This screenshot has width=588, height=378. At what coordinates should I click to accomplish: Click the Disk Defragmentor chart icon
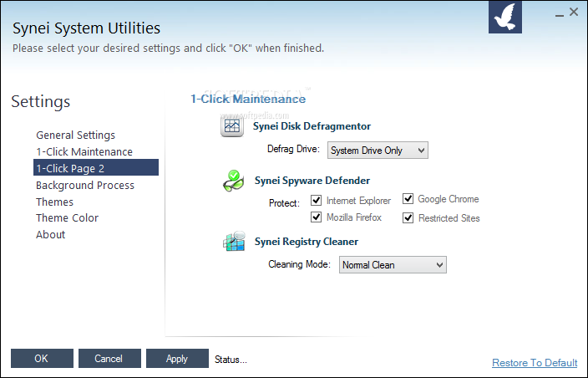[232, 126]
